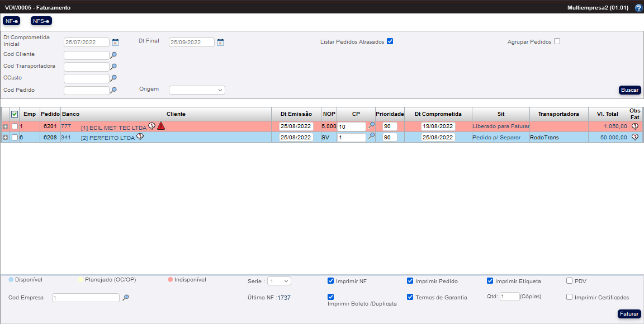Open the help question mark icon
This screenshot has width=644, height=324.
638,8
